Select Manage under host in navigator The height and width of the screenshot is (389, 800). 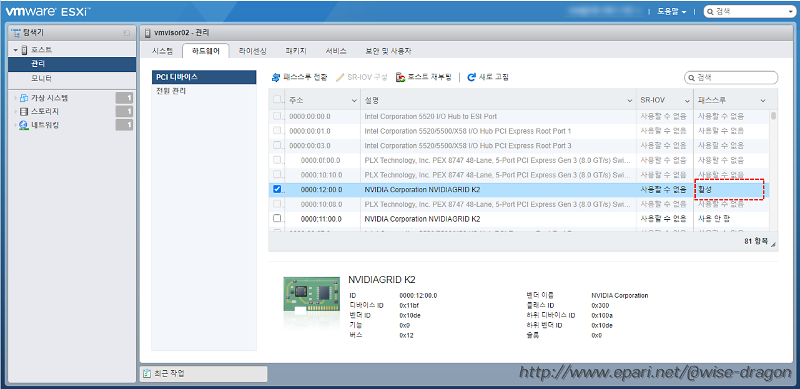pos(71,64)
